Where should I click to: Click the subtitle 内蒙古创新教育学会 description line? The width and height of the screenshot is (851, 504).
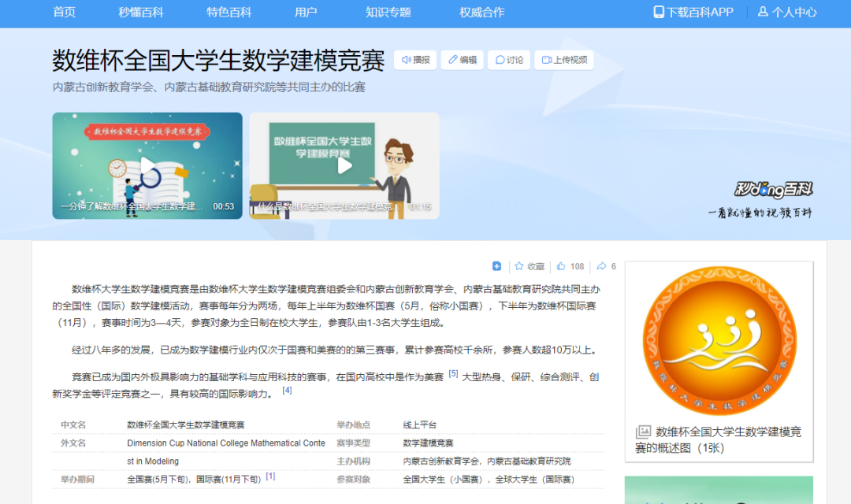(x=209, y=87)
